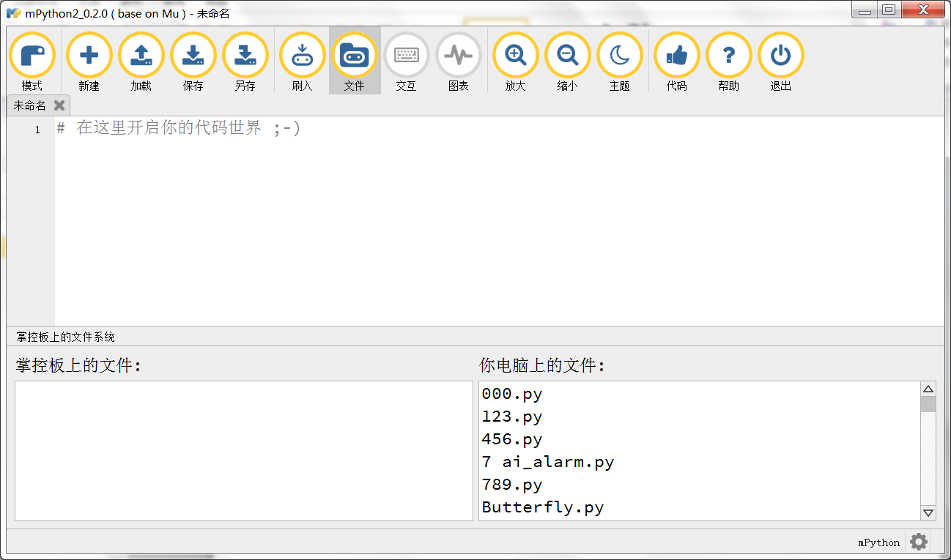Open 帮助 help
The width and height of the screenshot is (951, 560).
728,61
